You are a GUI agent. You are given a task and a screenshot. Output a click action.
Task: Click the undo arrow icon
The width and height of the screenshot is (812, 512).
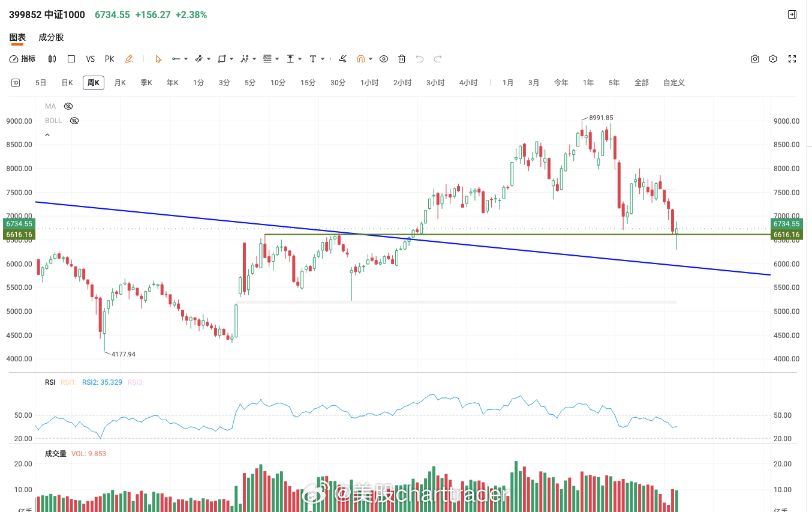[420, 59]
